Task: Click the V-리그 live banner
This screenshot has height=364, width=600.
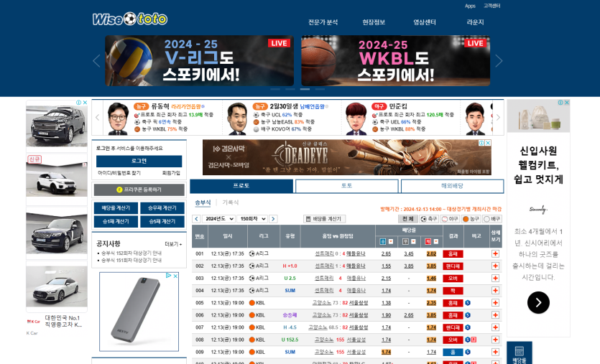Action: pos(199,61)
